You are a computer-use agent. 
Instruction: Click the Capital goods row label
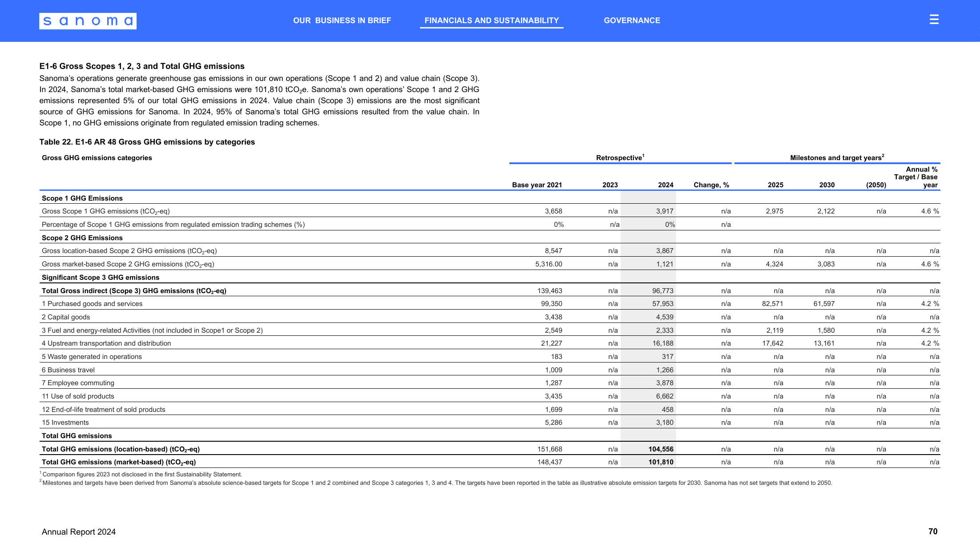tap(66, 317)
